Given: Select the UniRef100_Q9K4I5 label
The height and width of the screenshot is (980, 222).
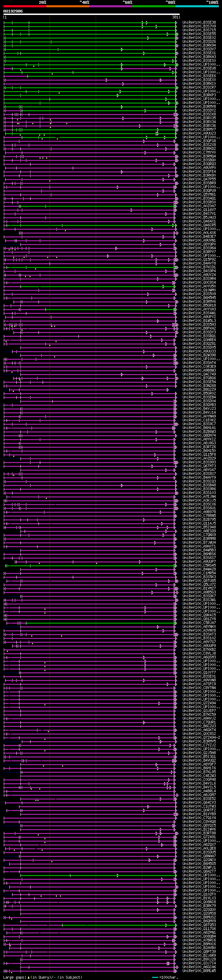Looking at the screenshot, I should click(199, 615).
